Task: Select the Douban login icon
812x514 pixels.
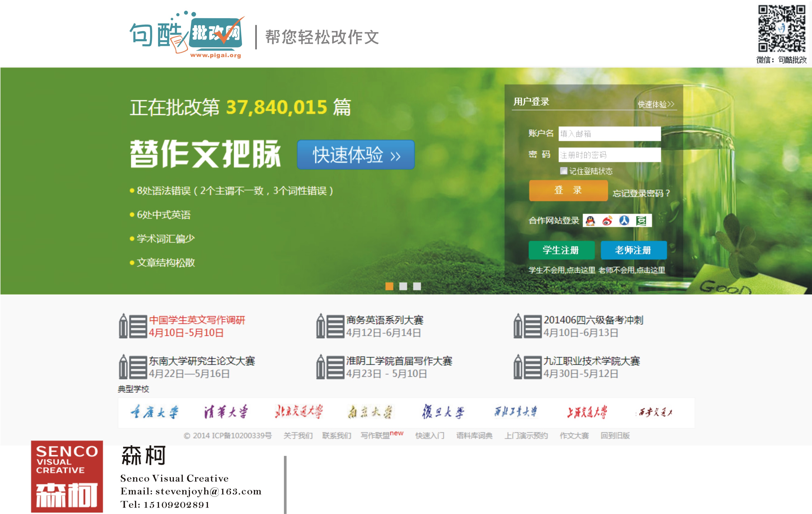Action: pyautogui.click(x=641, y=221)
